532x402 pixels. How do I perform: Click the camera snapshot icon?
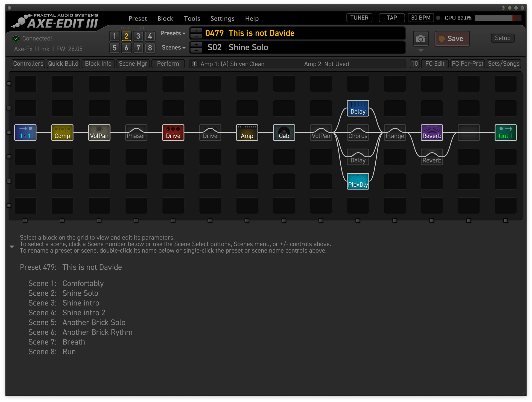tap(420, 39)
